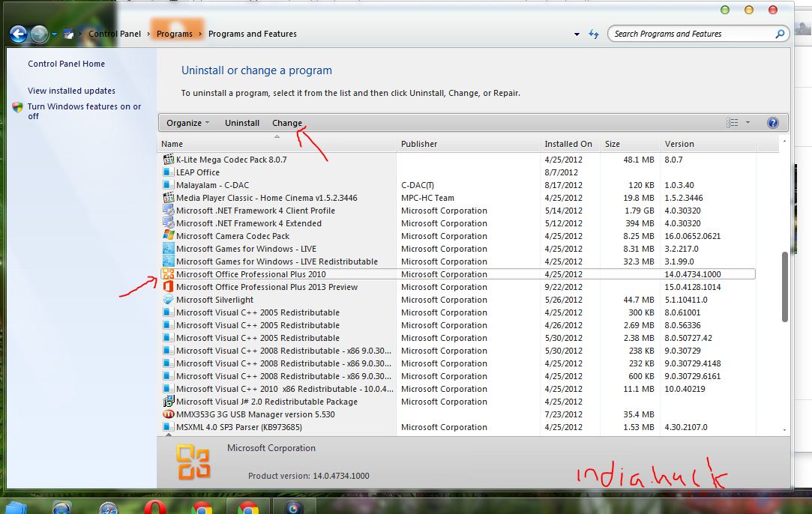Click the Forward navigation arrow button

click(39, 34)
